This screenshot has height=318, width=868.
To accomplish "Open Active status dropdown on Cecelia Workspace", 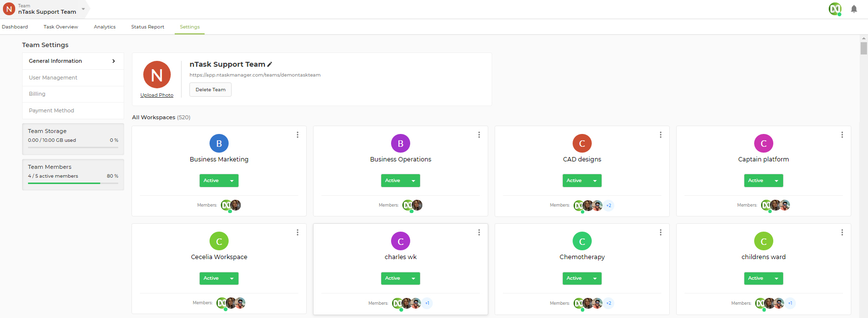I will click(x=219, y=278).
